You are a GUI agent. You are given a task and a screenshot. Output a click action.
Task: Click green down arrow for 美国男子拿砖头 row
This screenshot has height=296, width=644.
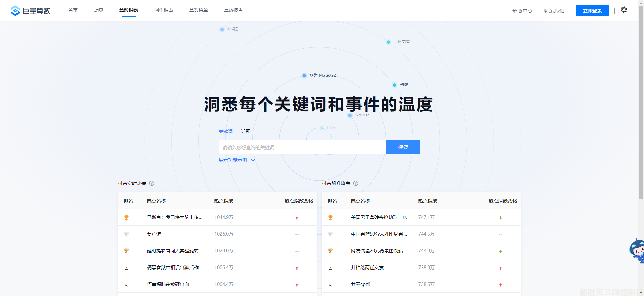[500, 218]
